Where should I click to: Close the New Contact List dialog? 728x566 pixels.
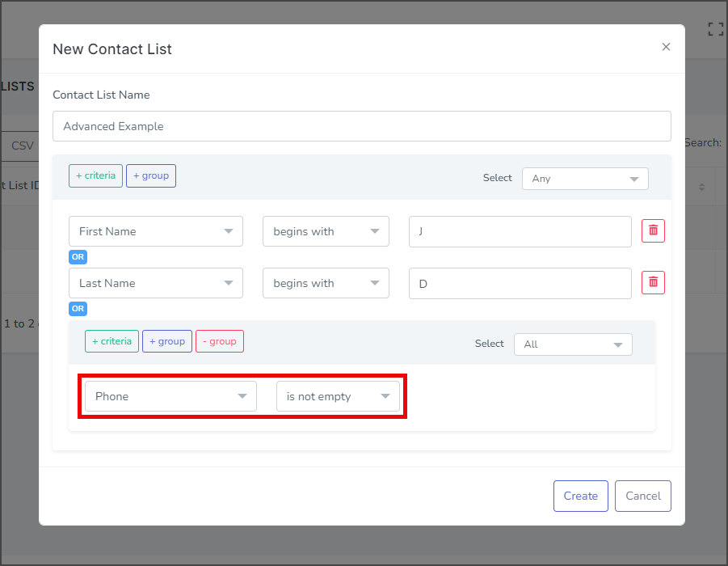pos(666,47)
